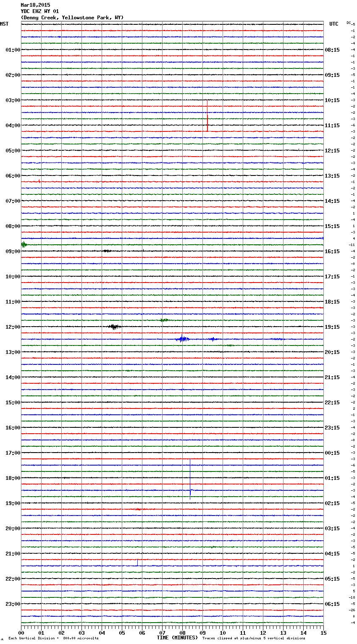
Task: Click the 08:15 UTC time label
Action: tap(332, 50)
